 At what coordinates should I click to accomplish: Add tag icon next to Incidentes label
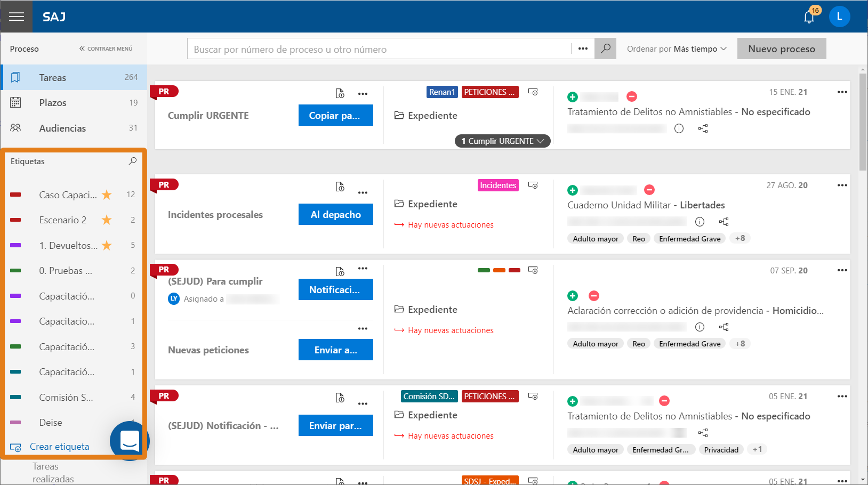point(533,185)
